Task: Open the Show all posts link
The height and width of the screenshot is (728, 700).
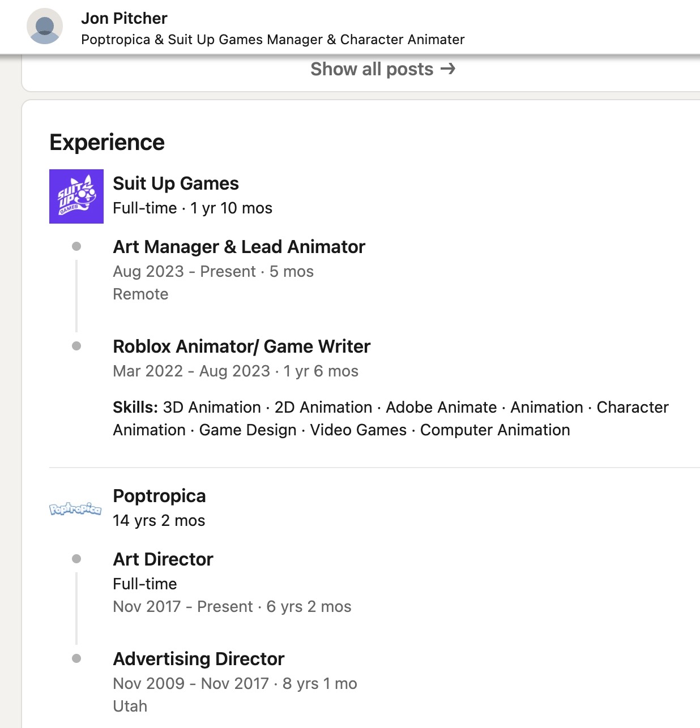Action: point(371,69)
